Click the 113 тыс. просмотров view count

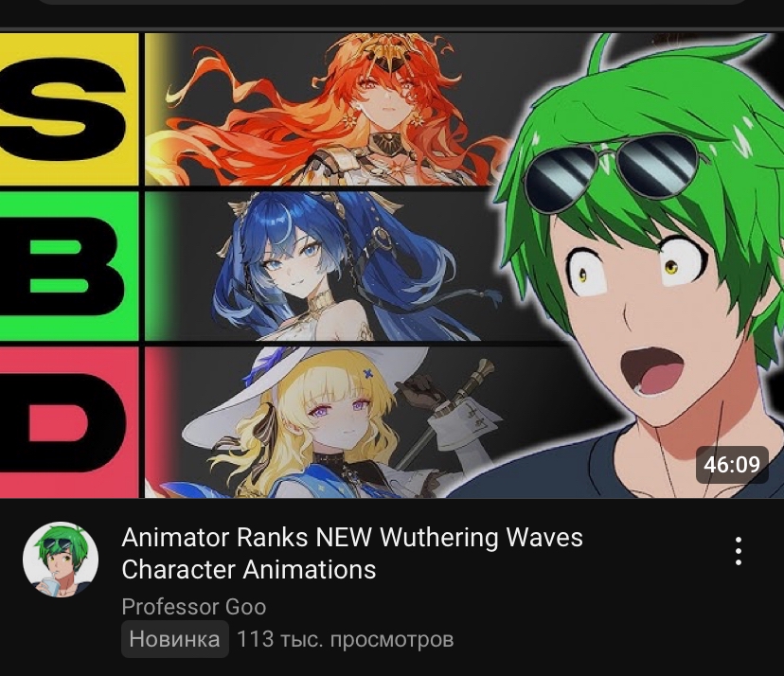point(345,639)
